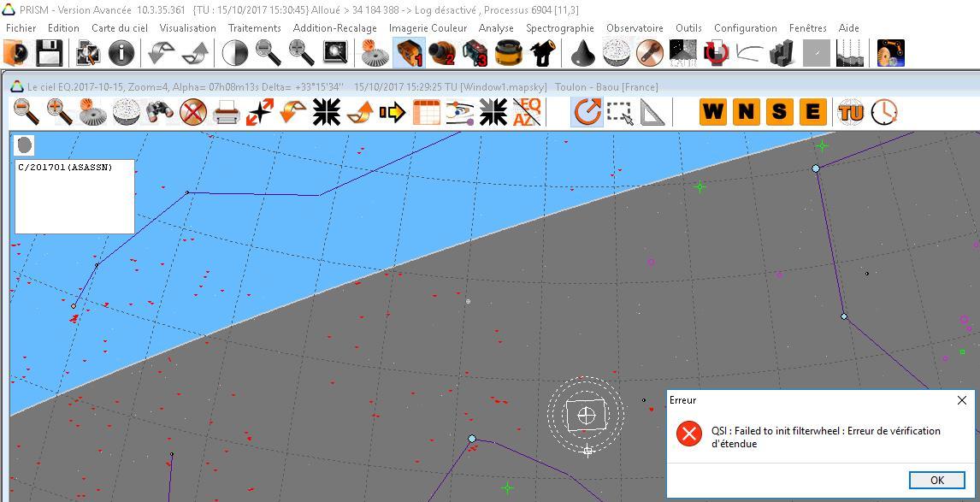Click the printer icon in sky toolbar
Screen dimensions: 980x502
click(227, 112)
